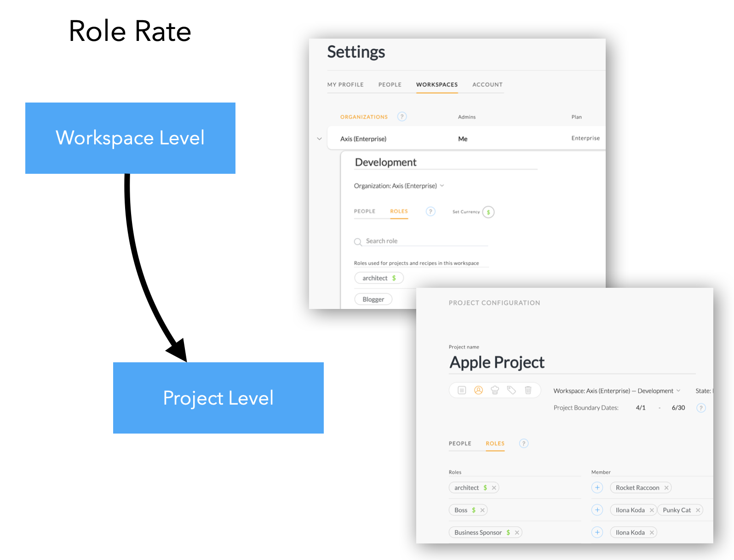Open help icon next to Organizations

tap(402, 117)
